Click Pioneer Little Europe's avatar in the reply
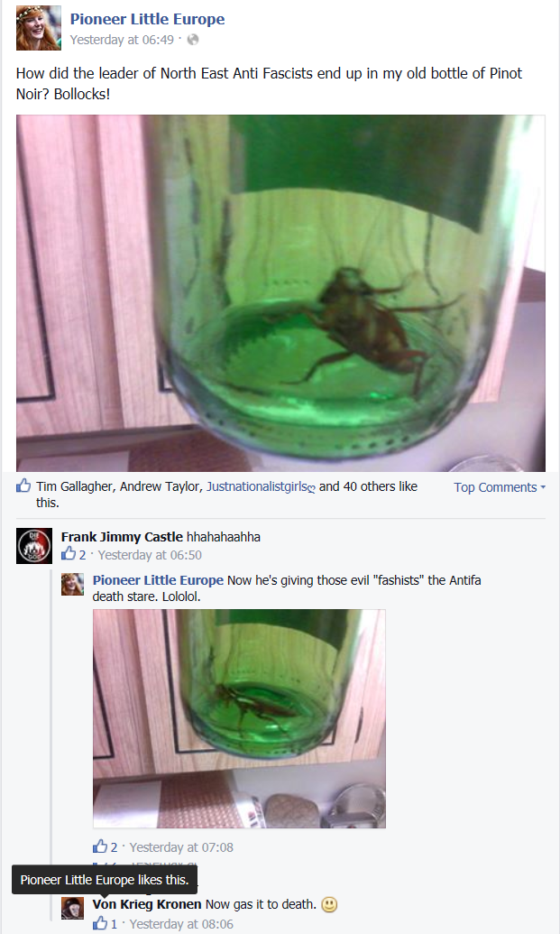The width and height of the screenshot is (560, 934). [73, 585]
